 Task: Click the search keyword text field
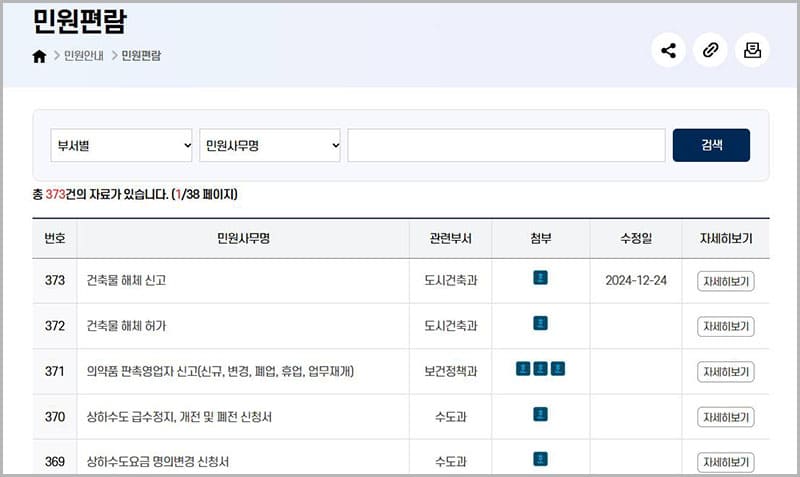click(506, 145)
